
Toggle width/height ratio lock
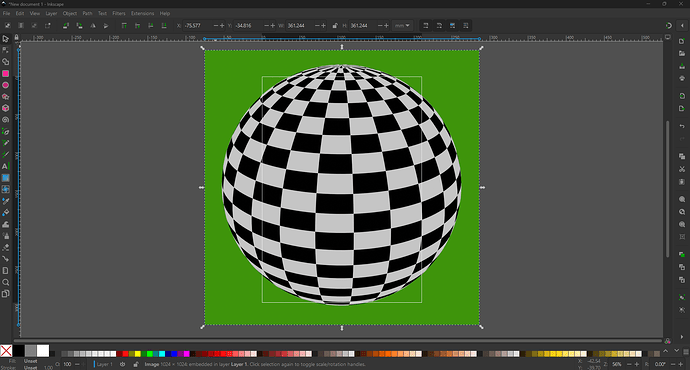coord(335,26)
